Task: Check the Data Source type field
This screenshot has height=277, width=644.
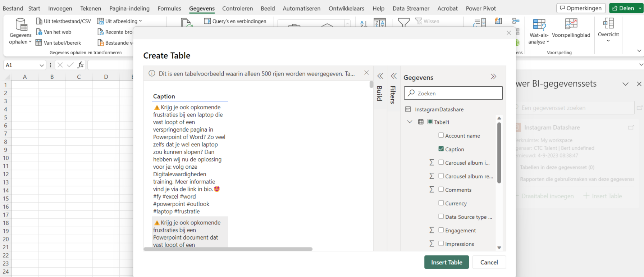Action: pos(441,216)
